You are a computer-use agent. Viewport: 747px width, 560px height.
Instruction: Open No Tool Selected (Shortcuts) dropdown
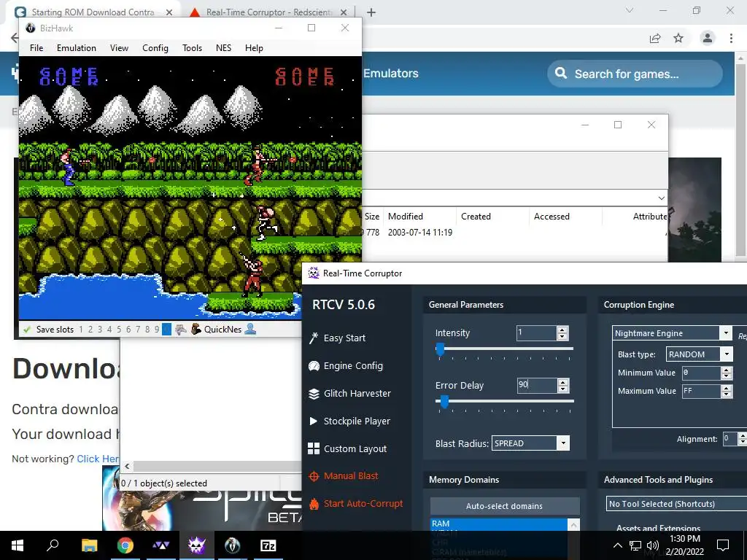pos(676,504)
